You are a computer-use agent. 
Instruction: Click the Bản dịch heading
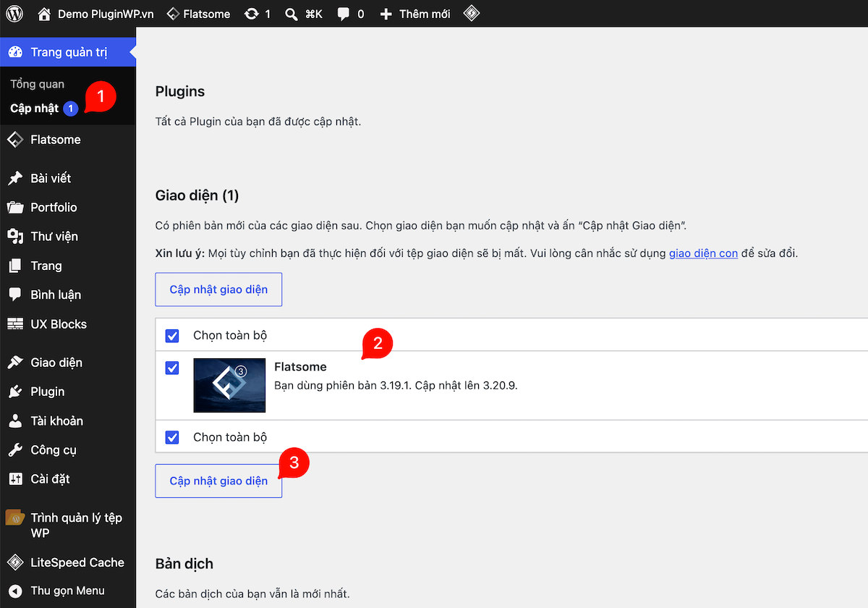pyautogui.click(x=184, y=564)
